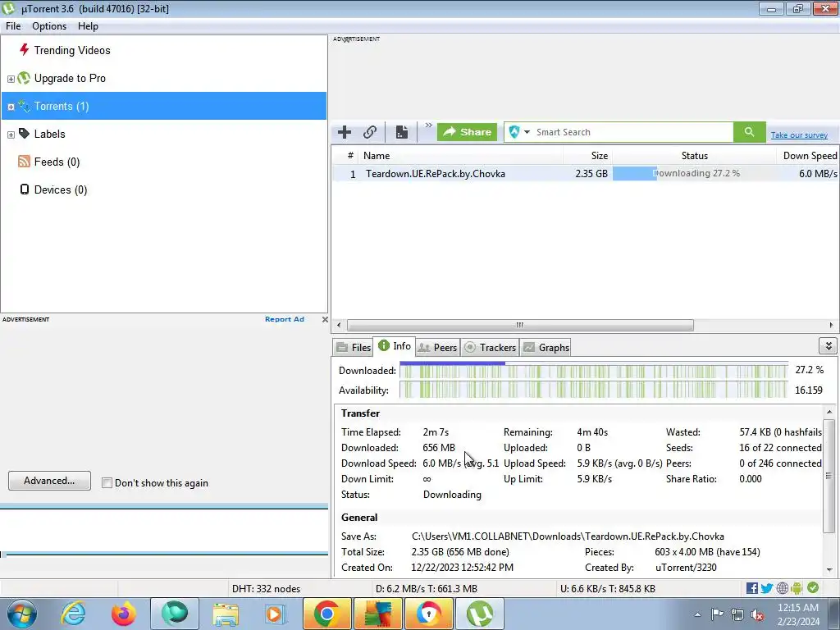The image size is (840, 630).
Task: Click the torrent list horizontal scrollbar thumb
Action: [x=520, y=325]
